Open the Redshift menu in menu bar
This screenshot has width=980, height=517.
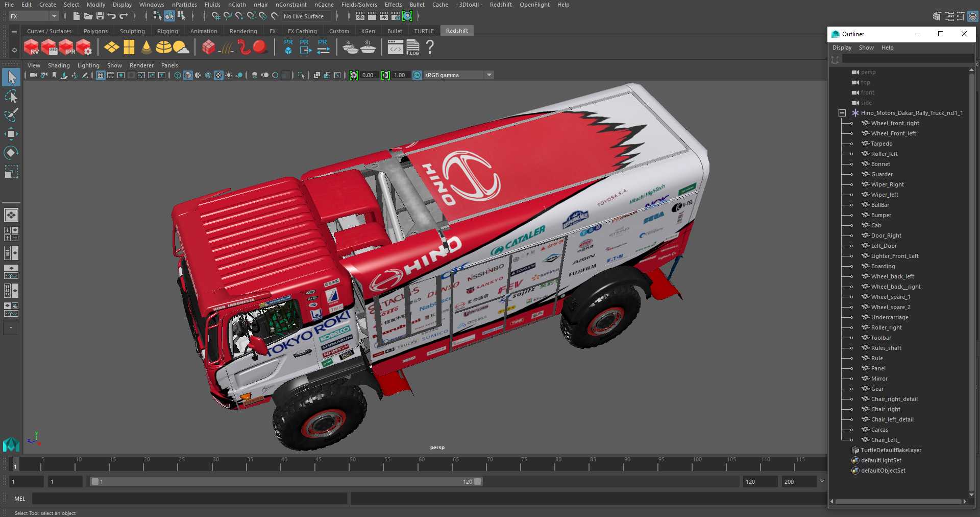501,5
